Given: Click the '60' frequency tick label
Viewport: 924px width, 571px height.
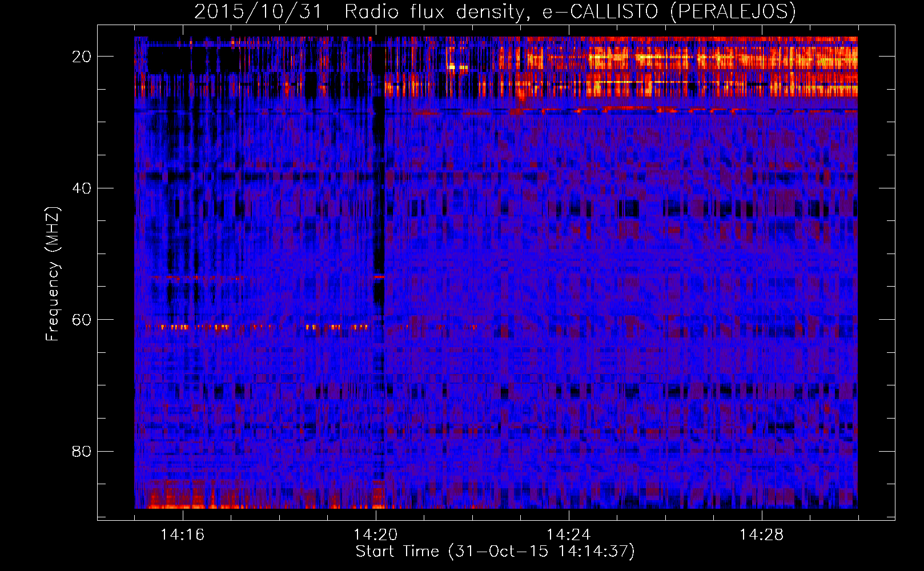Looking at the screenshot, I should pos(82,319).
